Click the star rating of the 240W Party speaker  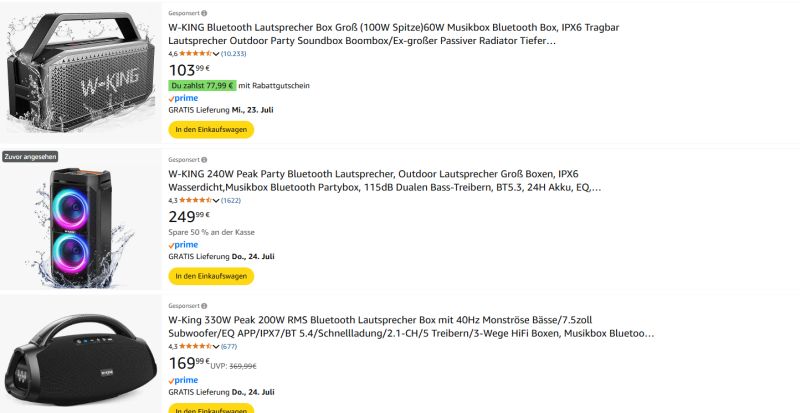point(196,200)
